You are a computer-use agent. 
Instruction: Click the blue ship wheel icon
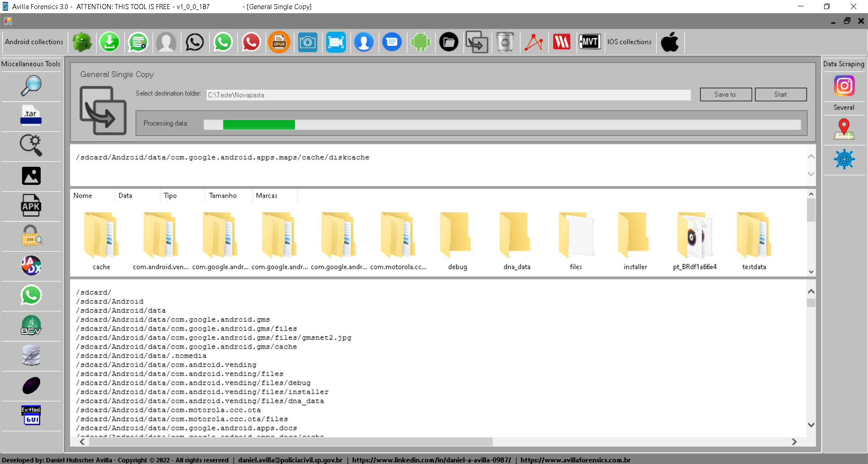tap(844, 159)
